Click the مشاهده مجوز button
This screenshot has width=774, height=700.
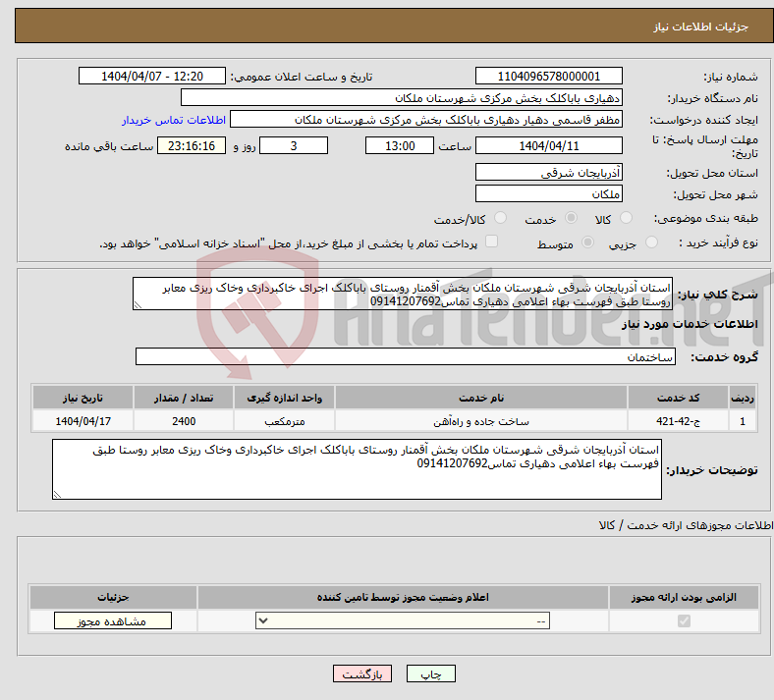113,620
